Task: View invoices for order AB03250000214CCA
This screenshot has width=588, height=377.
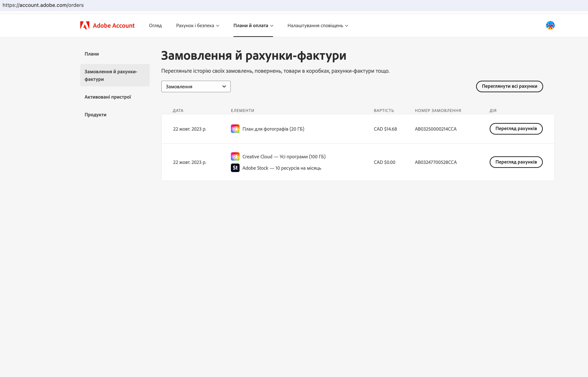Action: [516, 129]
